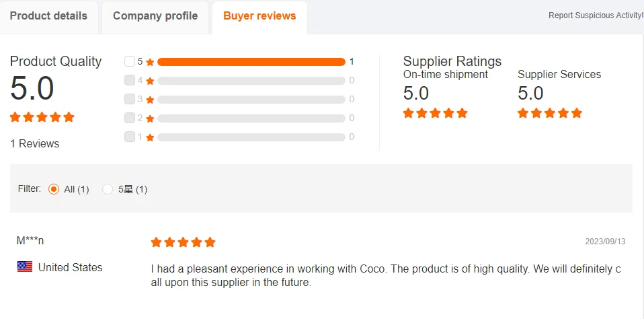Click the star icon beside 3 rating row
This screenshot has width=644, height=319.
[150, 100]
